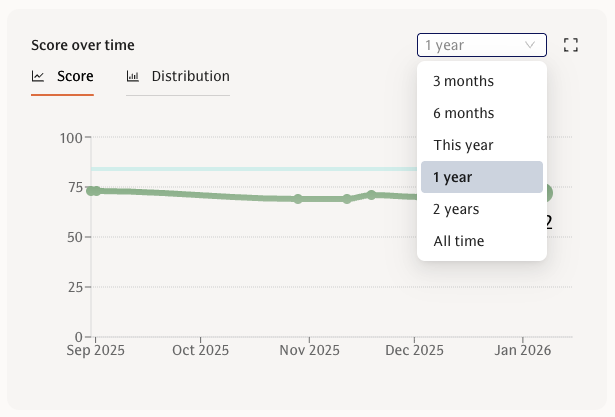
Task: Open the 1 year time range combo box
Action: coord(481,45)
